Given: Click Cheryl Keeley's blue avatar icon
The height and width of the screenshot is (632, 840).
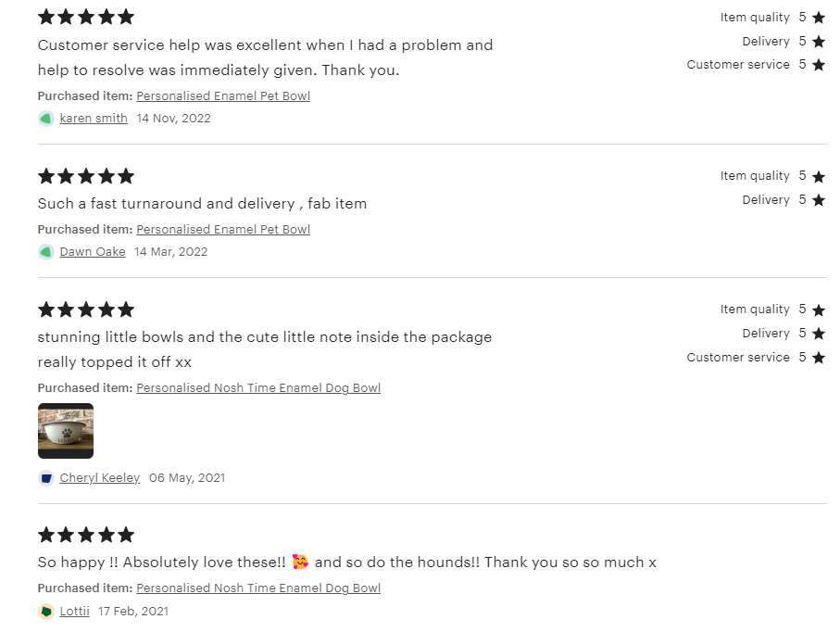Looking at the screenshot, I should [45, 478].
